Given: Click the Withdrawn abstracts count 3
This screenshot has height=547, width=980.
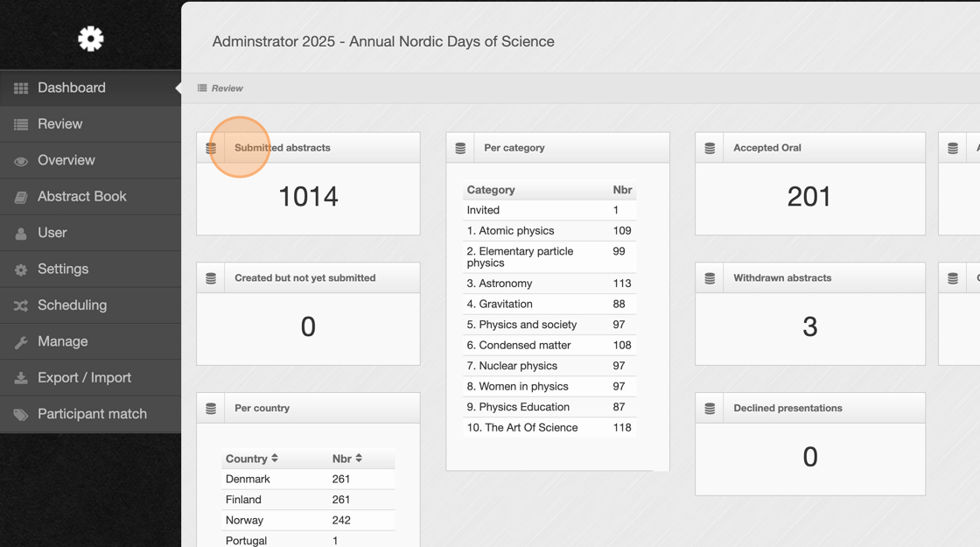Looking at the screenshot, I should (x=810, y=327).
